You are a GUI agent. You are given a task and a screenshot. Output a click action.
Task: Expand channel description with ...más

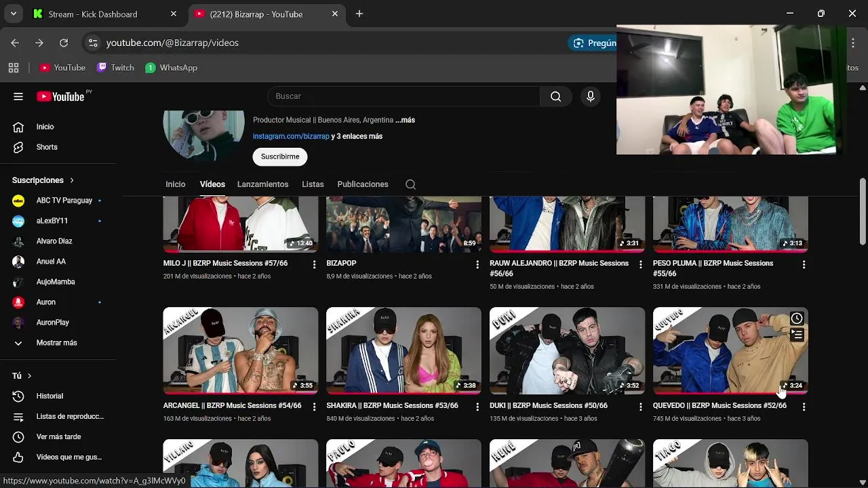point(405,120)
